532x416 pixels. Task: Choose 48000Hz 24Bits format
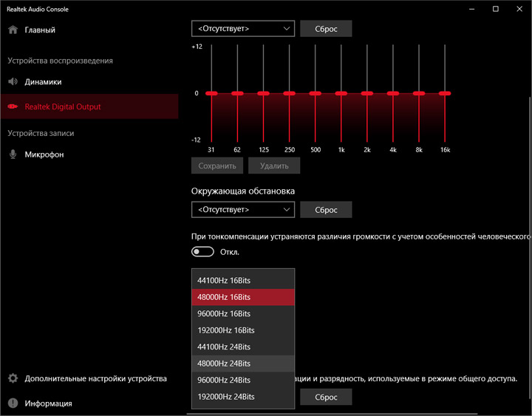tap(243, 364)
